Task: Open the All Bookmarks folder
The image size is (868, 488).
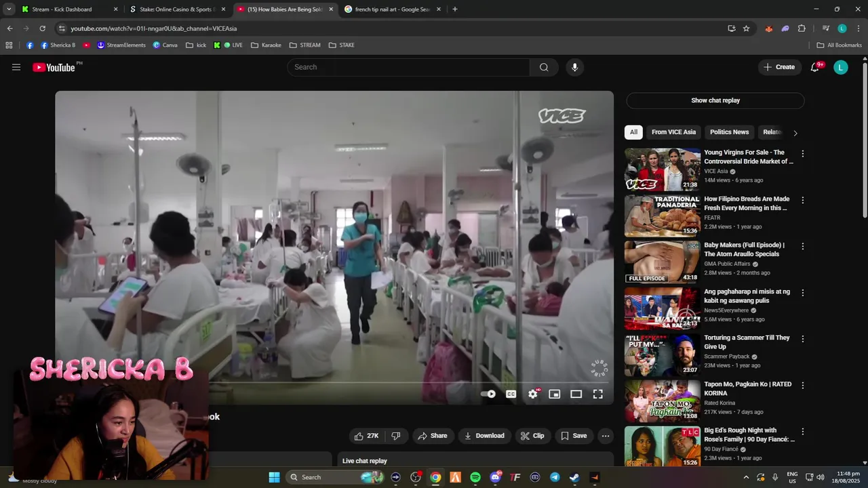Action: click(x=840, y=45)
